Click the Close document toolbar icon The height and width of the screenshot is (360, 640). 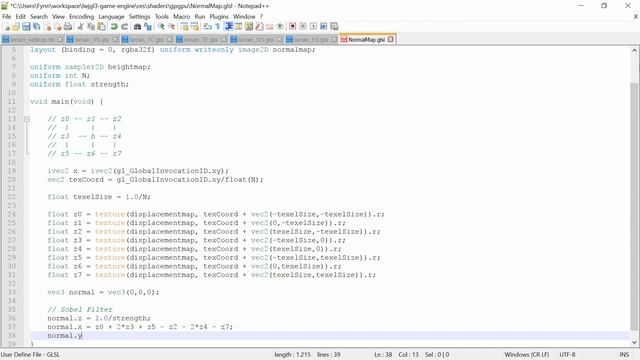click(x=47, y=27)
